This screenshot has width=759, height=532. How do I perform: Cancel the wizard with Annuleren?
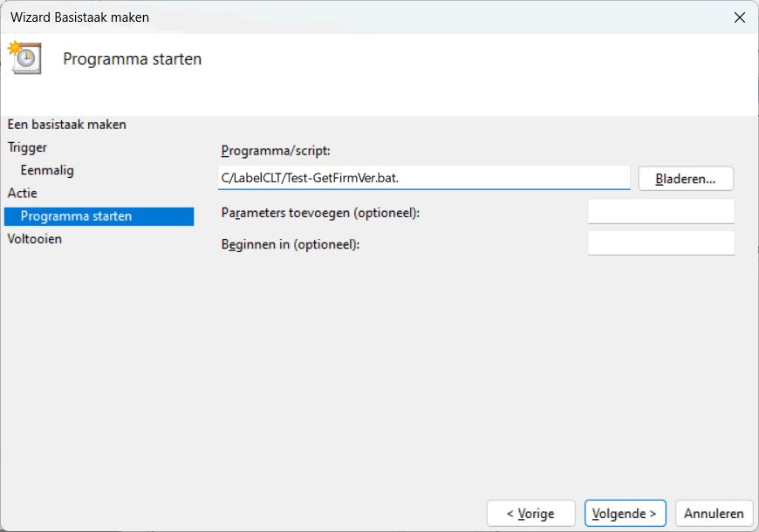pos(714,514)
